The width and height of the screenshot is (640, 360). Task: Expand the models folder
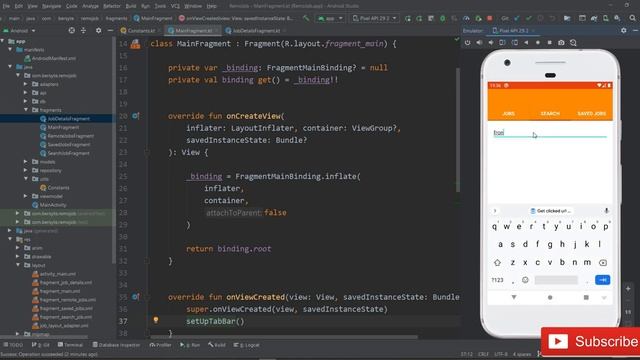click(26, 162)
